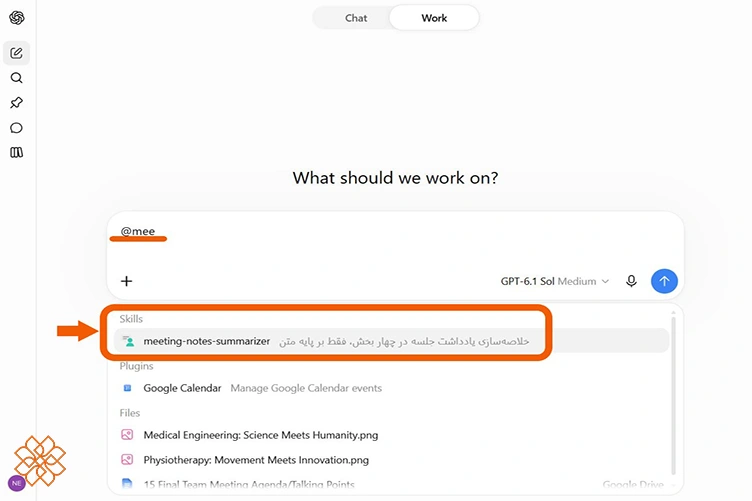Open the NE user profile avatar
Screen dimensions: 752x501
pyautogui.click(x=16, y=483)
